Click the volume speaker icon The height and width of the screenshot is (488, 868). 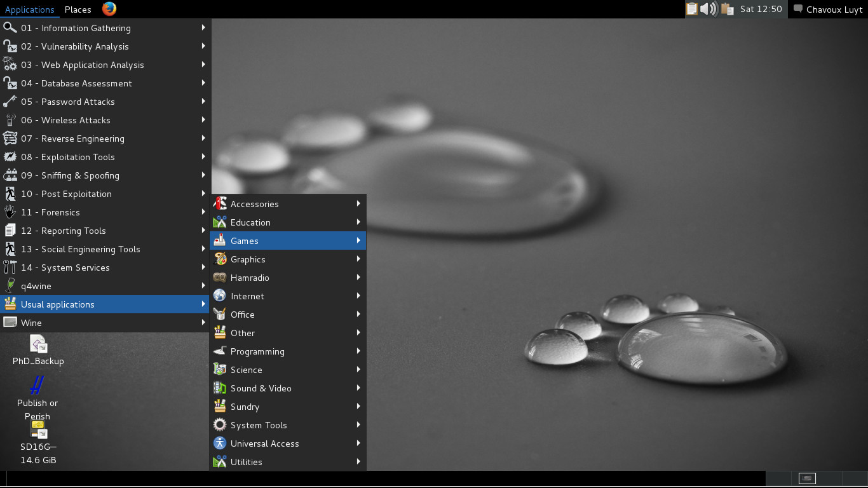click(709, 9)
